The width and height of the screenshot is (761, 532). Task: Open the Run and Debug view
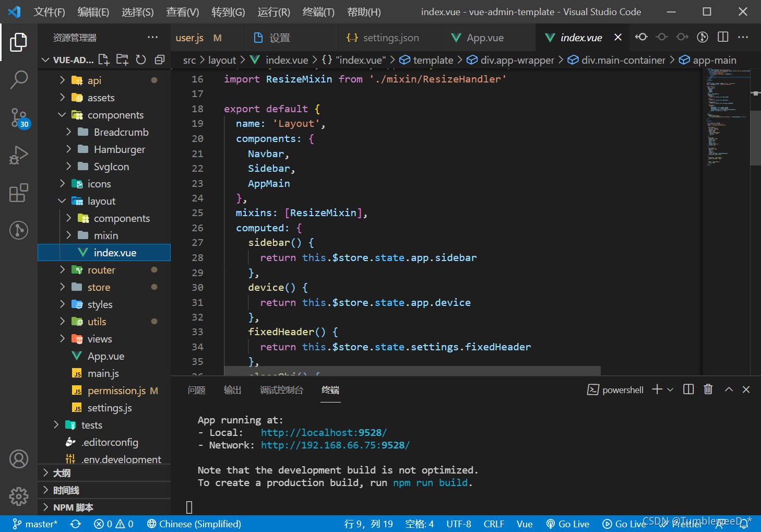[x=19, y=156]
